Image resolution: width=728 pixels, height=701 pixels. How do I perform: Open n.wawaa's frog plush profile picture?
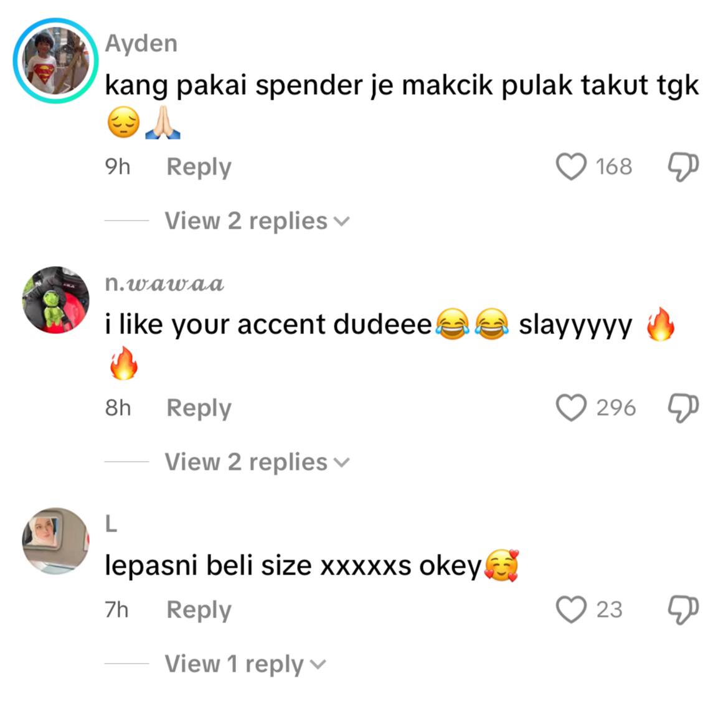click(55, 300)
